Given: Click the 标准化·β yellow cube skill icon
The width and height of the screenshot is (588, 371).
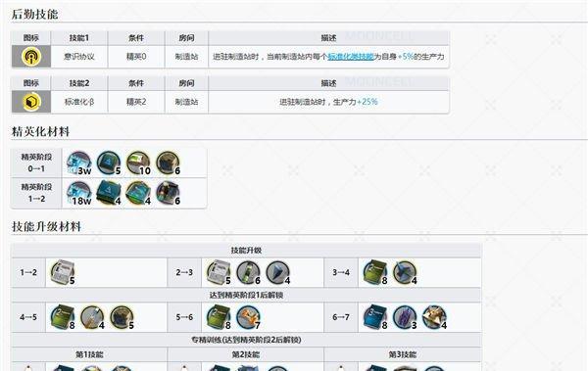Looking at the screenshot, I should point(31,102).
